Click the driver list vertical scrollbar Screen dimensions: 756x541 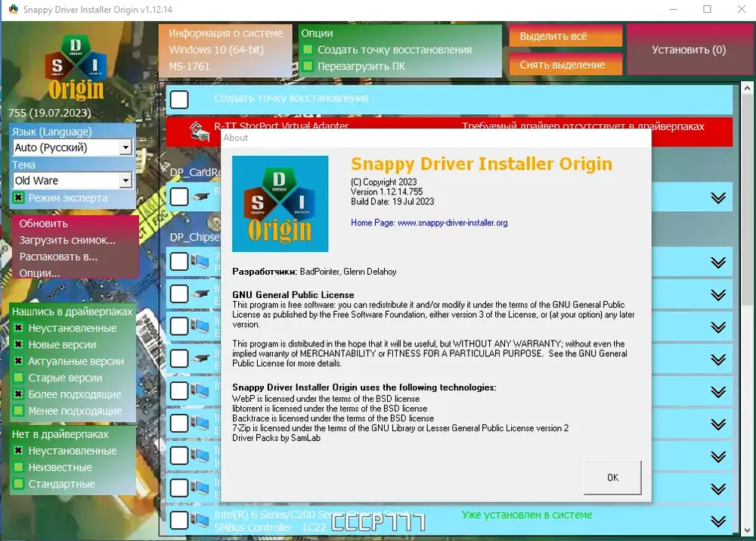746,309
